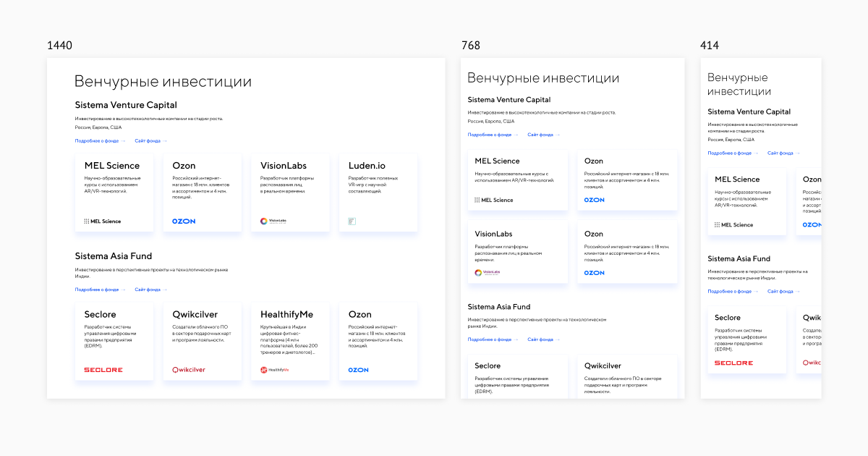This screenshot has height=456, width=868.
Task: Click 'Россия, Европа, США' in the 414 frame
Action: pos(731,140)
